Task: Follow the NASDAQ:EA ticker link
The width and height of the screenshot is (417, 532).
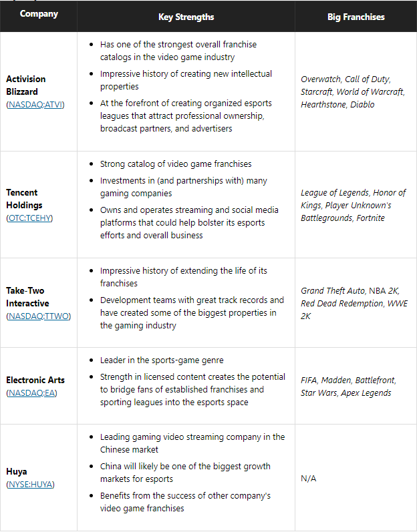Action: (31, 392)
